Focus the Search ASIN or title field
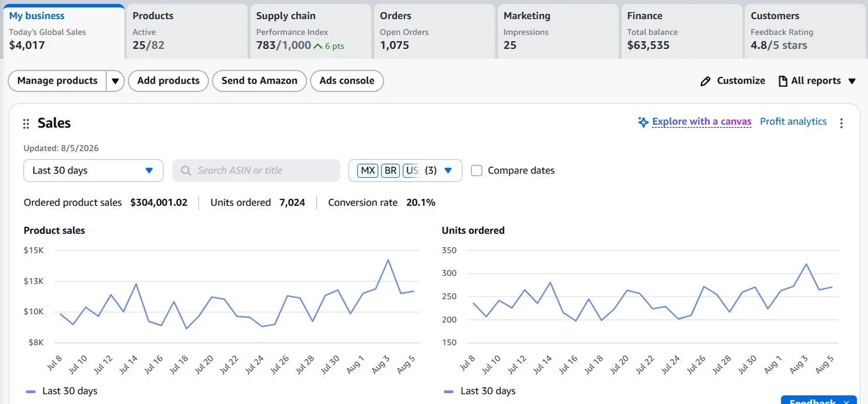 click(256, 170)
